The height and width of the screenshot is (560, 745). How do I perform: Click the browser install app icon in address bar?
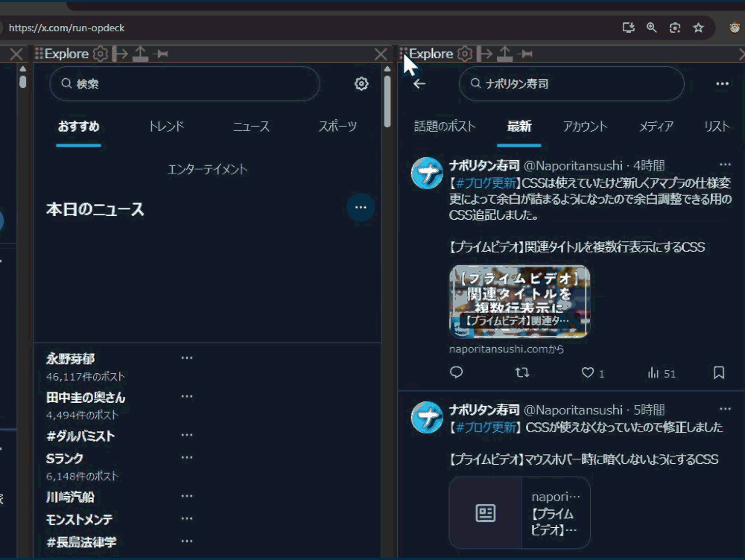tap(629, 28)
